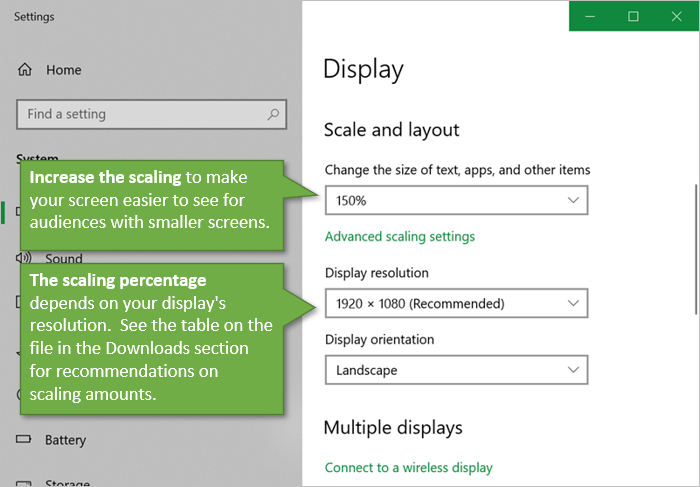Click Connect to a wireless display

[408, 467]
